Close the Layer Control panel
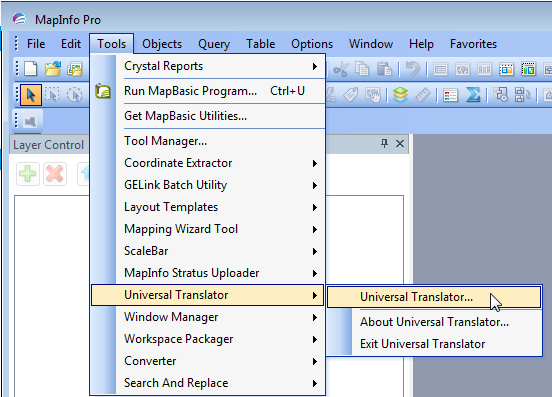 (x=400, y=143)
